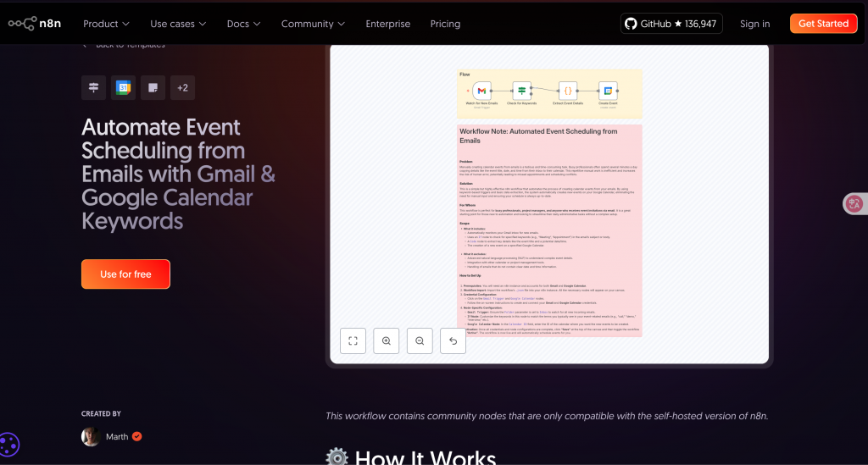Toggle fullscreen view of workflow canvas
Image resolution: width=868 pixels, height=465 pixels.
pyautogui.click(x=353, y=341)
